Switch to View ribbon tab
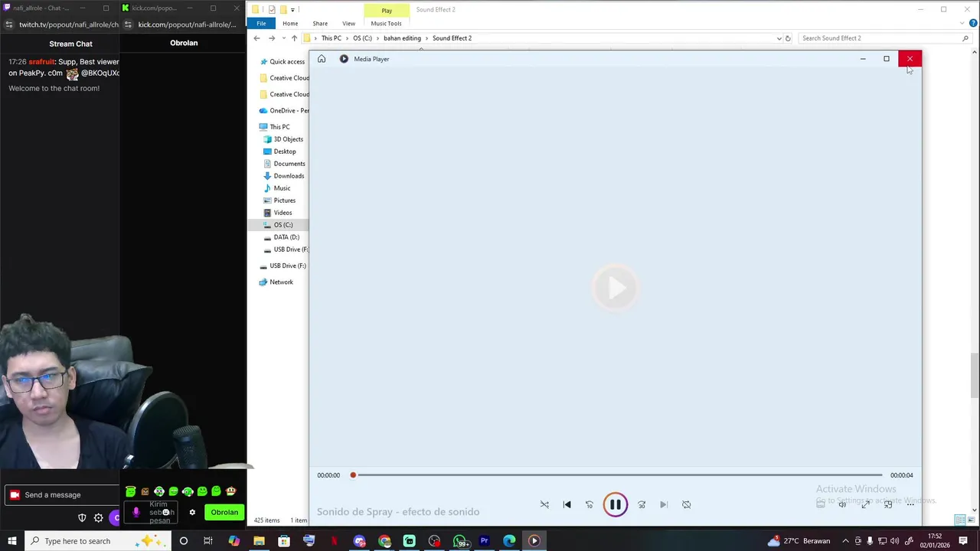 coord(348,23)
